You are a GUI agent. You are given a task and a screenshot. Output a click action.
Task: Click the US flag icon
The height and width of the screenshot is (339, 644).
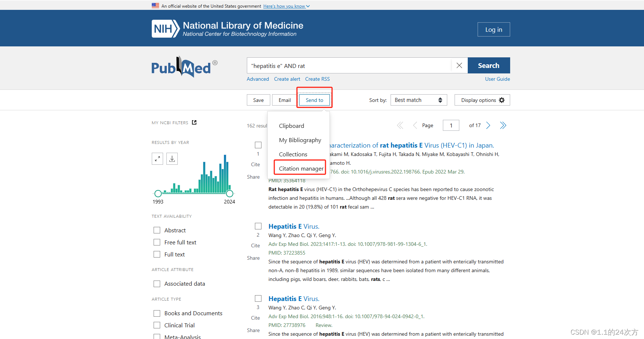click(x=155, y=5)
